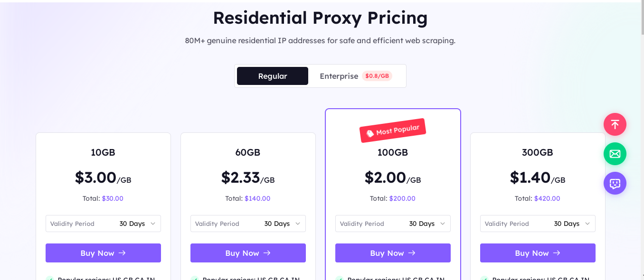This screenshot has height=280, width=644.
Task: Open the 300GB plan Validity Period dropdown
Action: [x=538, y=224]
